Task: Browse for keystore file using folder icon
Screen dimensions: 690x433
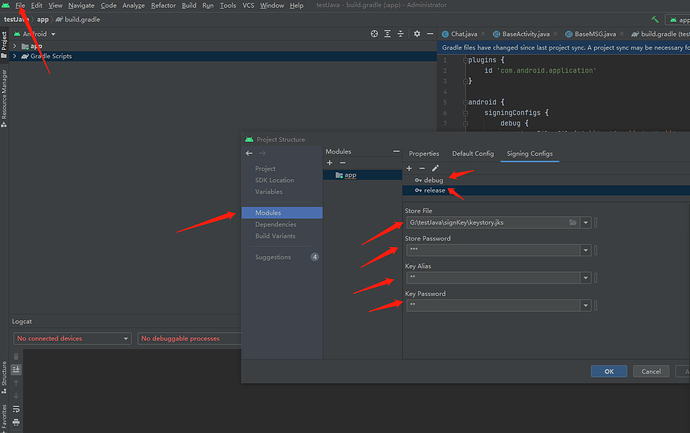Action: pos(572,222)
